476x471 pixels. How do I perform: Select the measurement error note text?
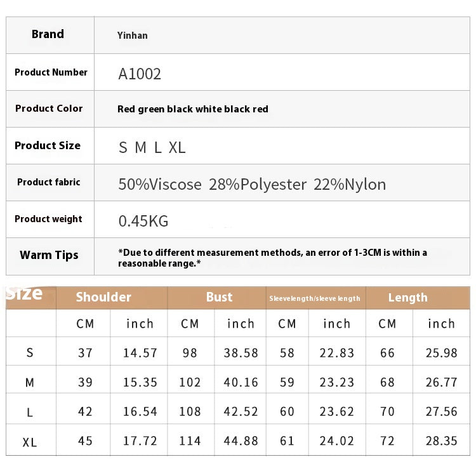(x=273, y=257)
